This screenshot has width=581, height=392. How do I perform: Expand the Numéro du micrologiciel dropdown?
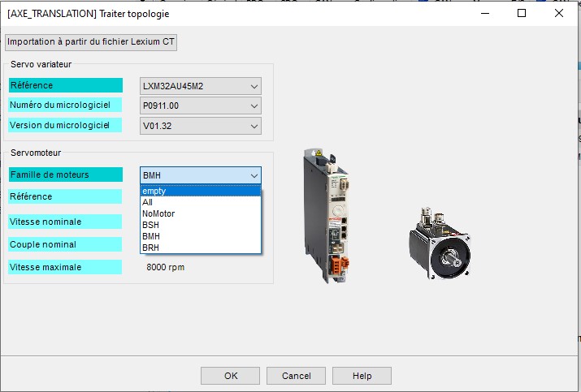(x=254, y=106)
